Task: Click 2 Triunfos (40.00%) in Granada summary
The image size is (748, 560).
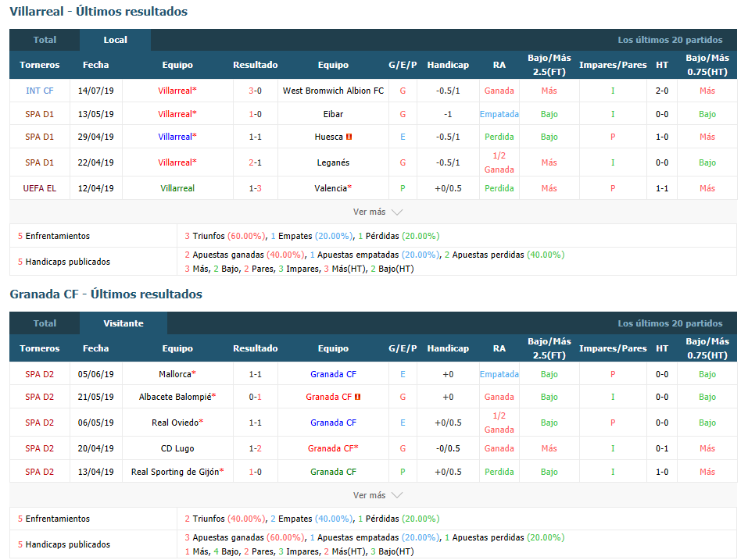Action: point(225,519)
